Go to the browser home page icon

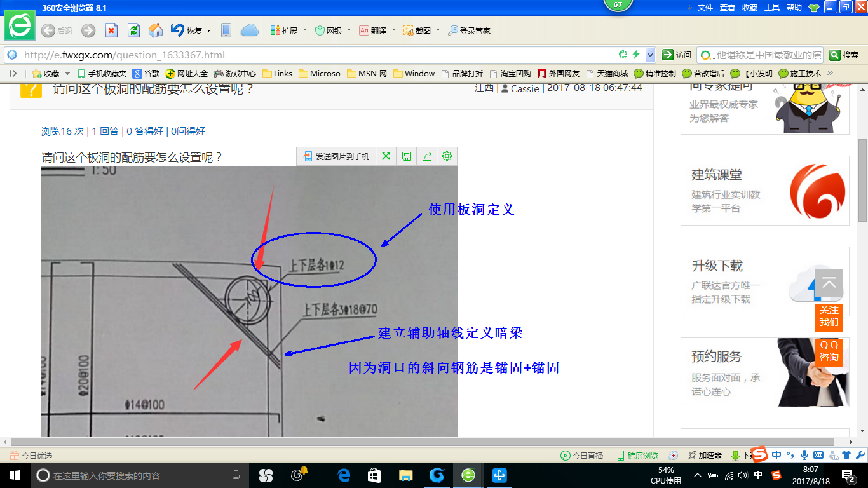155,30
